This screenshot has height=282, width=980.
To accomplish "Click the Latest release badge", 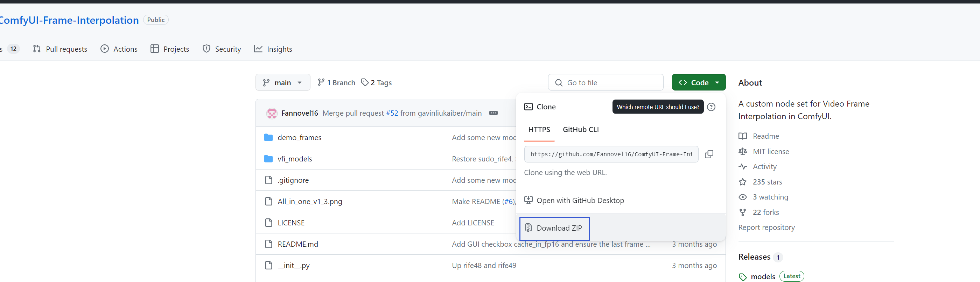I will click(792, 276).
